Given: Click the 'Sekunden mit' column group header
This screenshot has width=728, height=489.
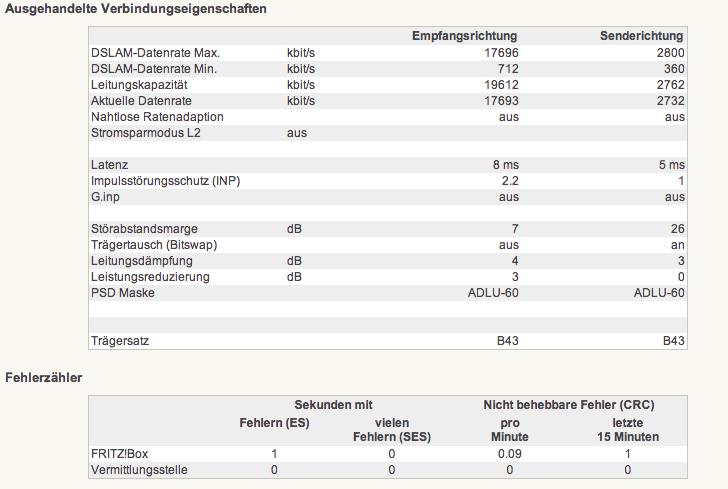Looking at the screenshot, I should [x=333, y=405].
